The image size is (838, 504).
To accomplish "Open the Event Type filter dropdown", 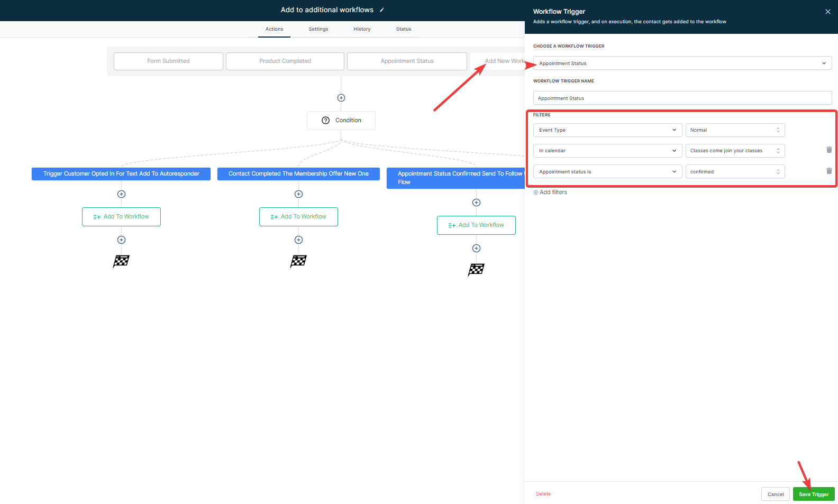I will [608, 130].
